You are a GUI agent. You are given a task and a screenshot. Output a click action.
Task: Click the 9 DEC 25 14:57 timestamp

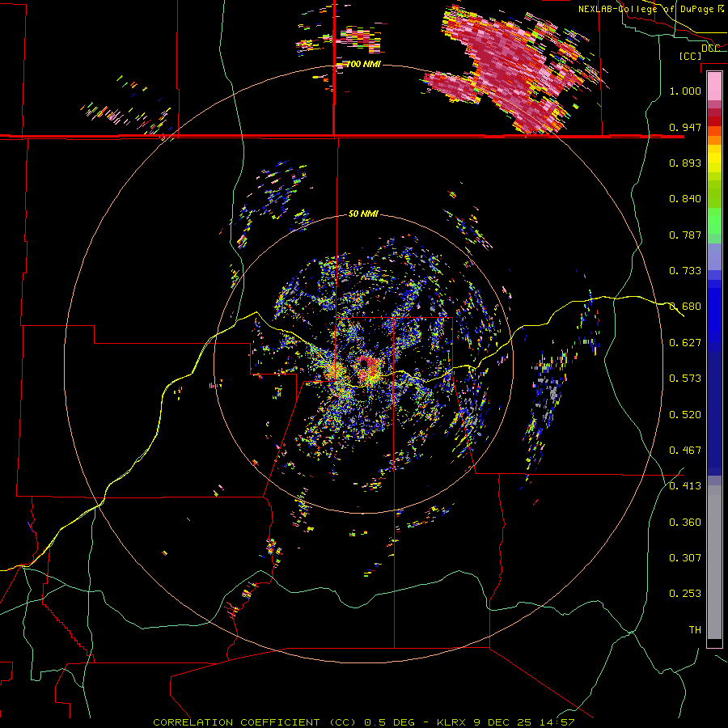tap(523, 722)
